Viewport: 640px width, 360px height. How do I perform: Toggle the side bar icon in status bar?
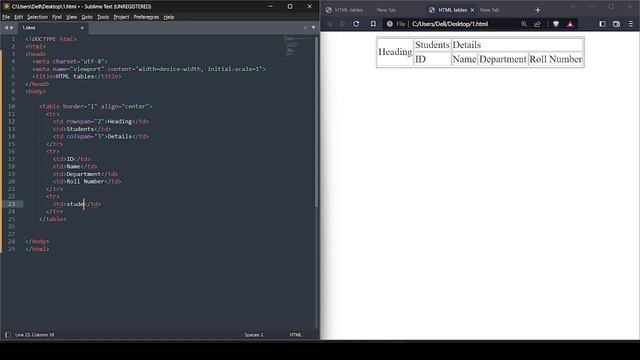click(8, 335)
